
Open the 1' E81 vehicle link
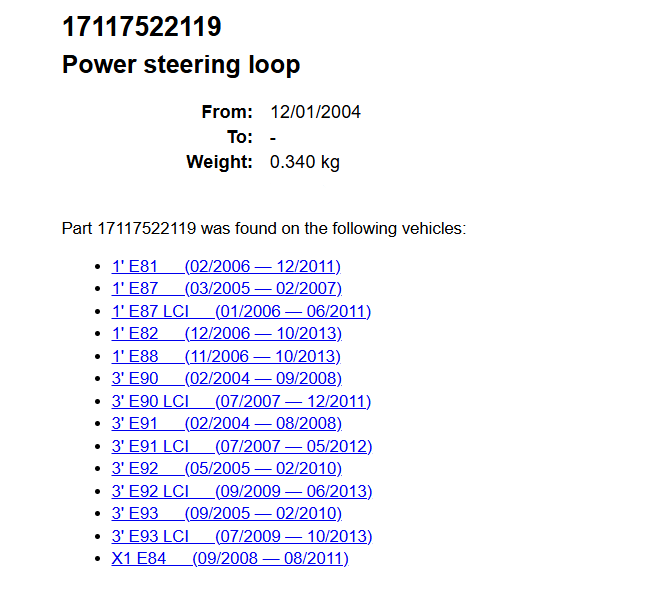tap(226, 266)
